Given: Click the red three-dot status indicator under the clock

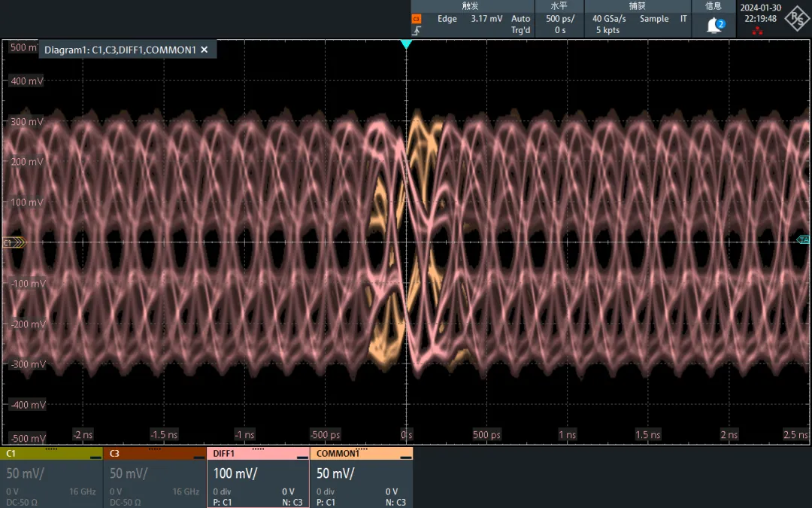Looking at the screenshot, I should pyautogui.click(x=757, y=31).
